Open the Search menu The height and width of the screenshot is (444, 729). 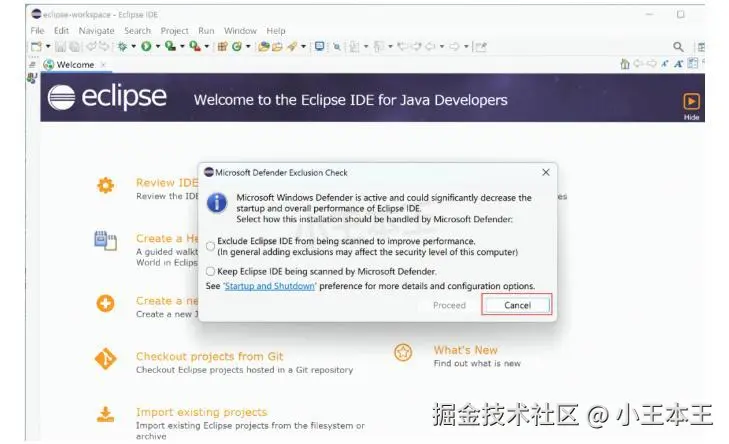pyautogui.click(x=137, y=31)
